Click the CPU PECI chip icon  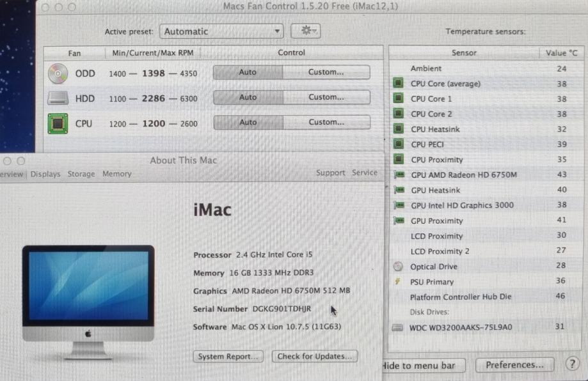[x=398, y=144]
